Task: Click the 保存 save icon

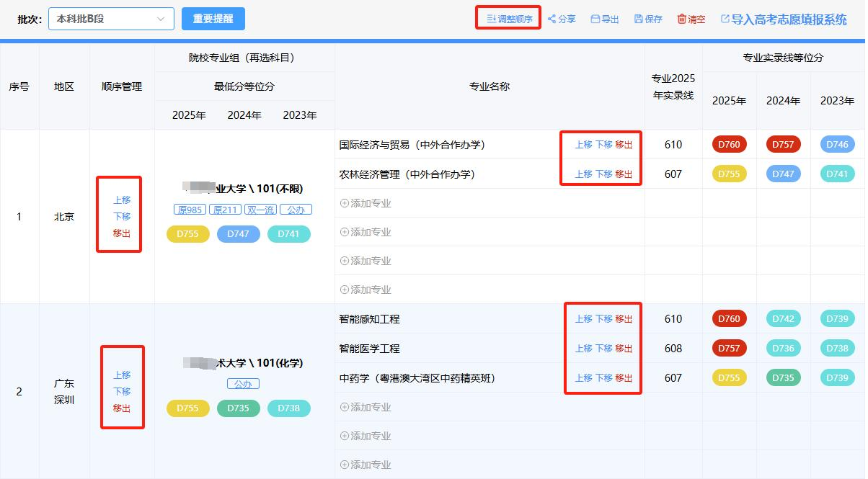Action: tap(639, 19)
